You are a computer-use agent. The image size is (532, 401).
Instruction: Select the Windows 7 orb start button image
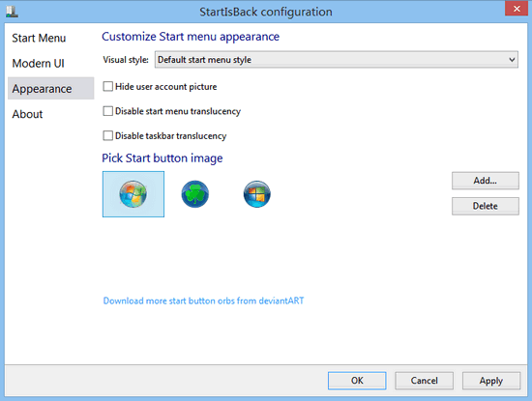(133, 194)
